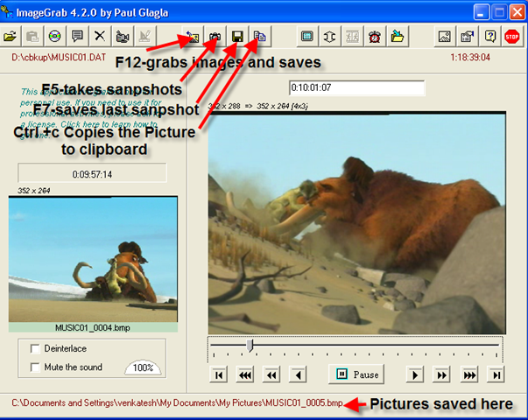Click the grayed pencil toolbar icon

click(x=144, y=36)
